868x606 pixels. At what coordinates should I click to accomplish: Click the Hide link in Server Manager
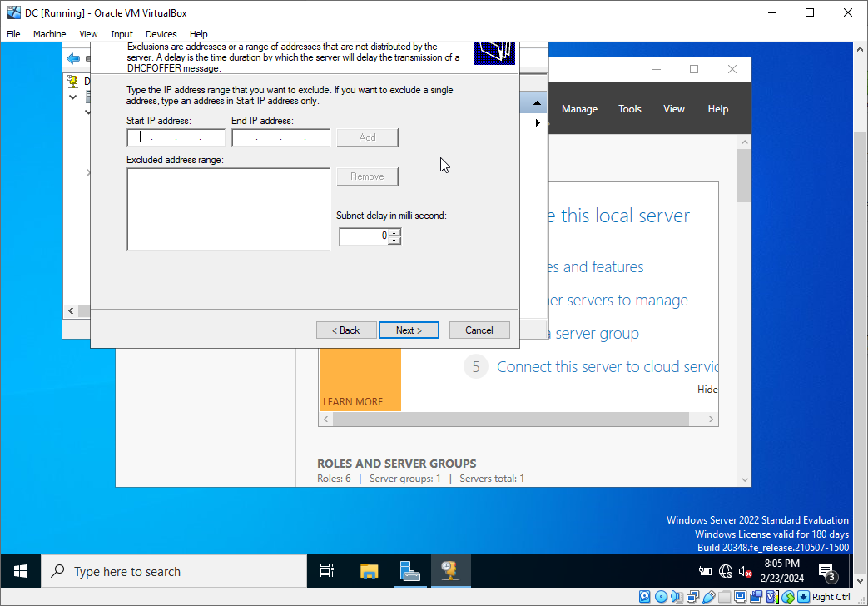click(707, 389)
